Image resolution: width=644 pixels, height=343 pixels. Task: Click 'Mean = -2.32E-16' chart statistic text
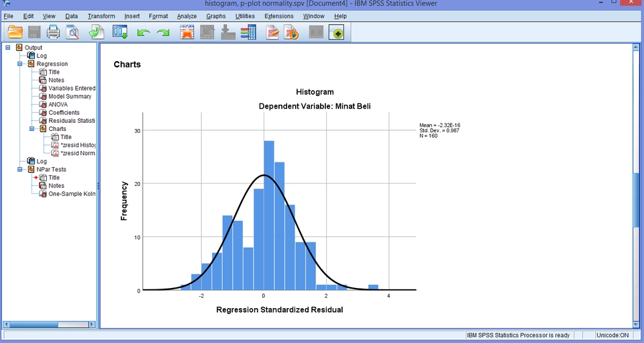coord(439,126)
